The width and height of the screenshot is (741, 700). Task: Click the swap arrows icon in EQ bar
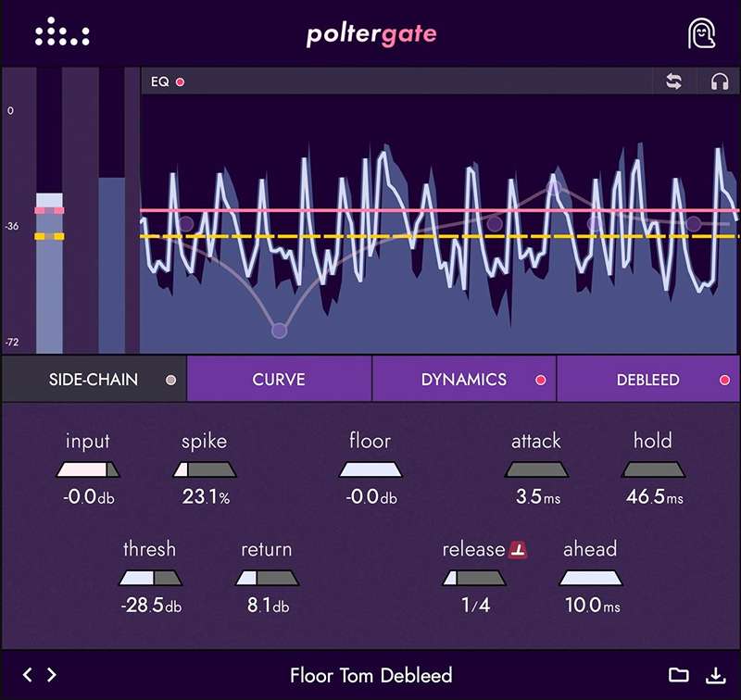[673, 81]
